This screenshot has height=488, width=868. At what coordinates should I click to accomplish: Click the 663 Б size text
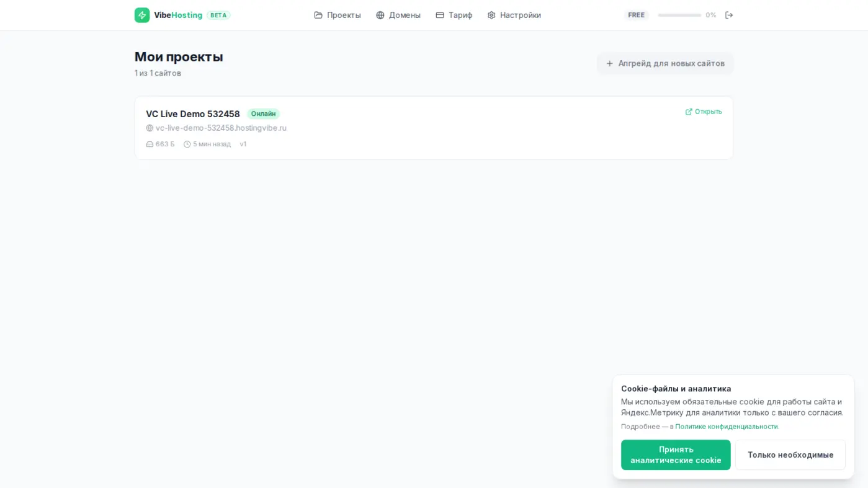pyautogui.click(x=165, y=144)
